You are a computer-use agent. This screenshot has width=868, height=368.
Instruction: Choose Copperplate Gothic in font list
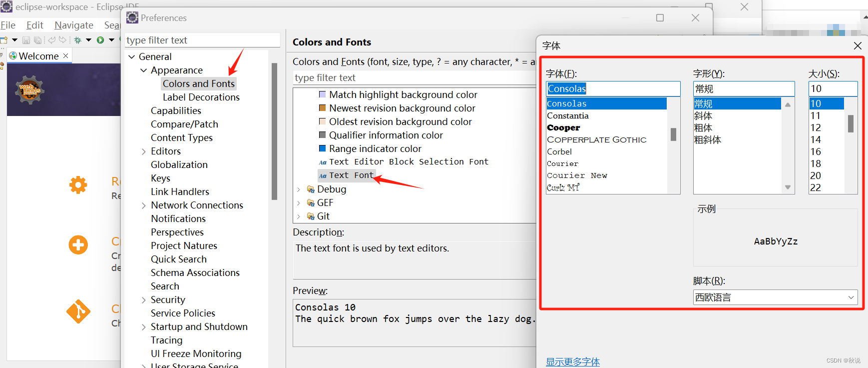597,139
